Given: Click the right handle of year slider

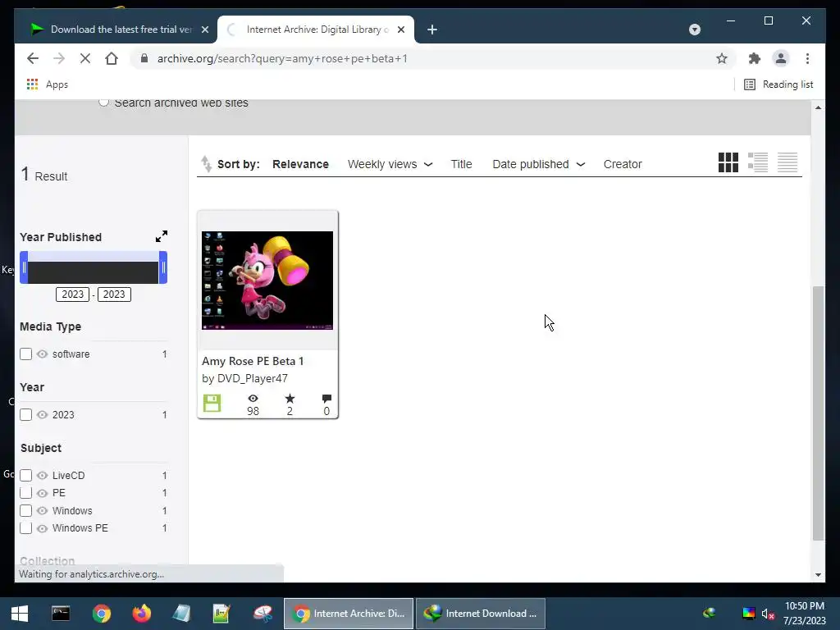Looking at the screenshot, I should [x=163, y=267].
